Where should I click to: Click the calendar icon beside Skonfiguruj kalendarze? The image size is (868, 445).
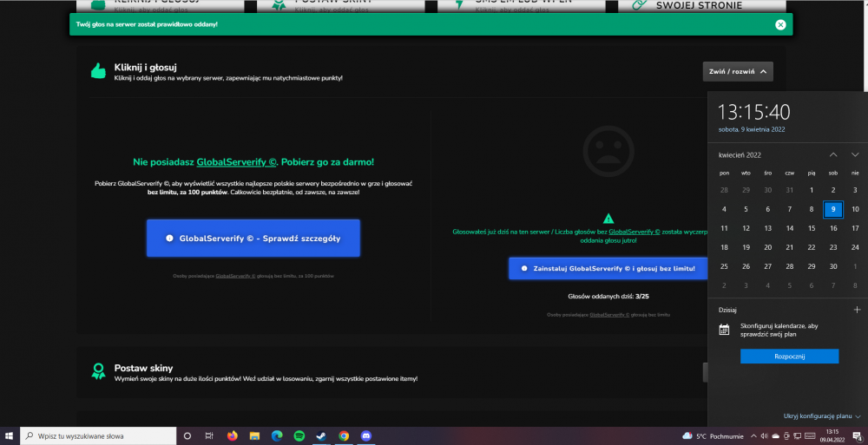tap(724, 330)
